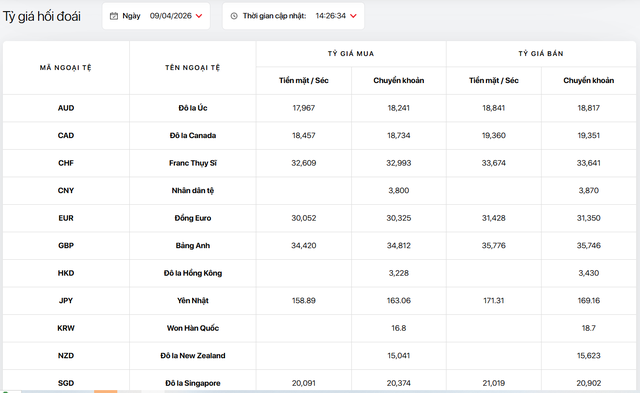Screen dimensions: 640x393
Task: Select the KRW currency code cell
Action: point(66,328)
